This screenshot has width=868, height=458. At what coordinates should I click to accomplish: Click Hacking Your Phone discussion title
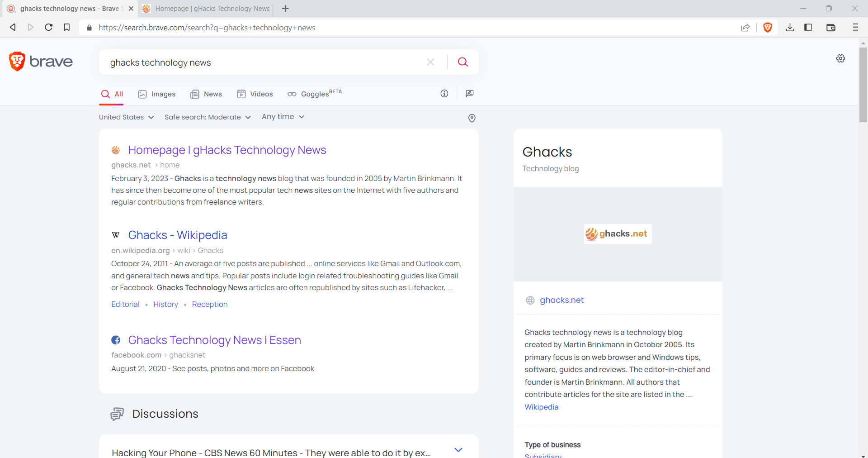coord(271,453)
